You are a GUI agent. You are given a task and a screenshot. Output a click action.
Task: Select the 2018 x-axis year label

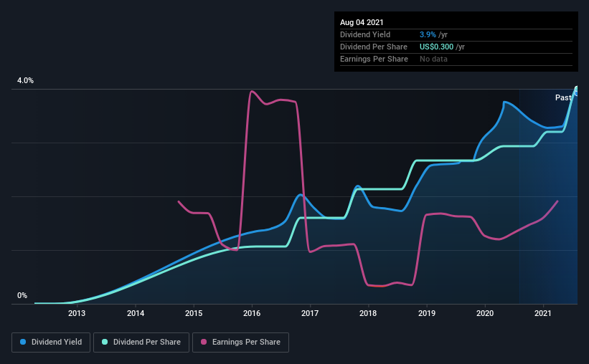368,313
